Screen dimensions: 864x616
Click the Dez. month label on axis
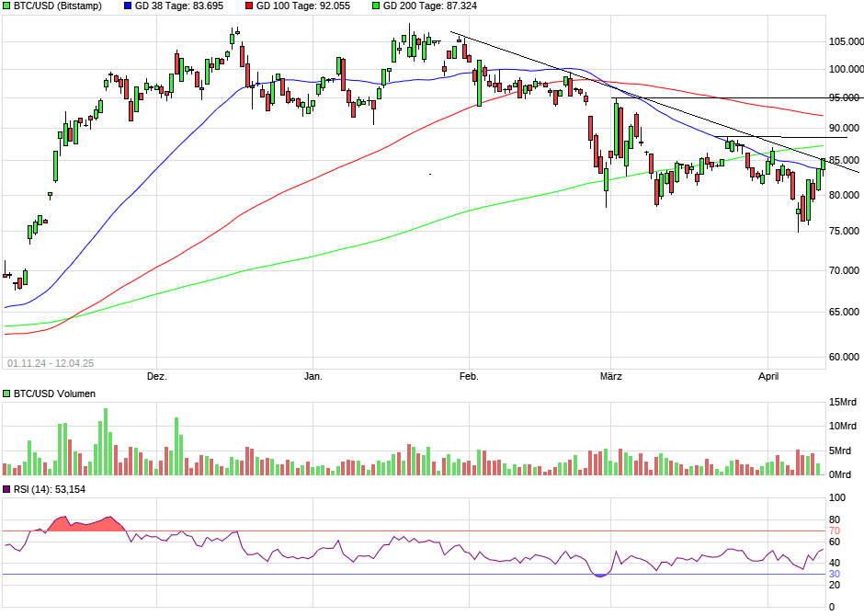point(157,376)
